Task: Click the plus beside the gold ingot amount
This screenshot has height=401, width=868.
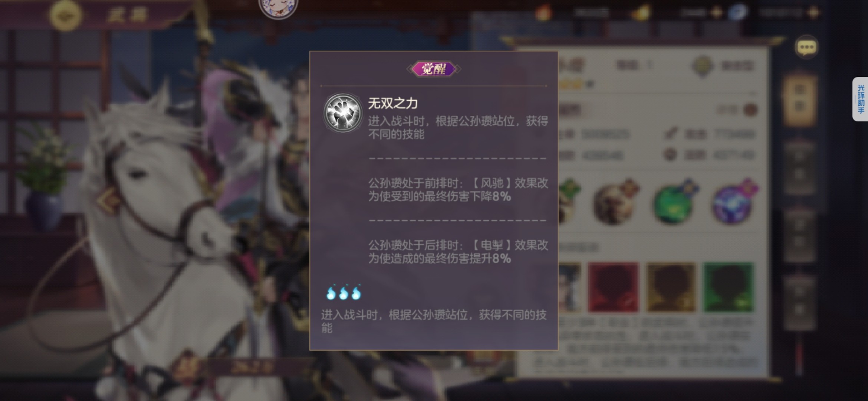Action: click(716, 13)
